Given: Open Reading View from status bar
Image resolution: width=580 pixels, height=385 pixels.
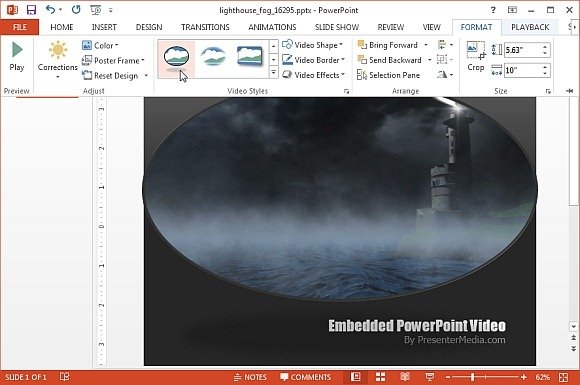Looking at the screenshot, I should [405, 377].
